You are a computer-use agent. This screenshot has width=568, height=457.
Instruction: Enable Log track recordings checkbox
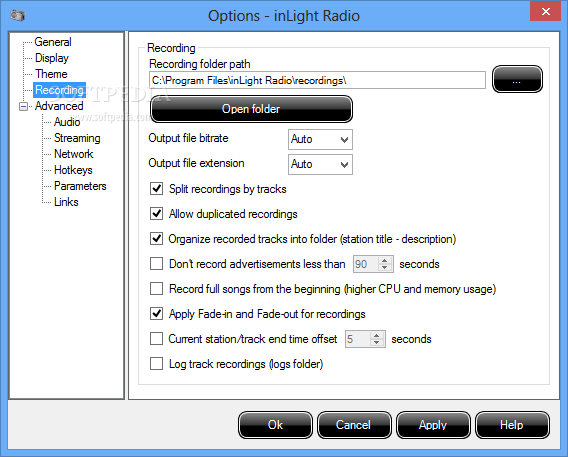[x=156, y=364]
